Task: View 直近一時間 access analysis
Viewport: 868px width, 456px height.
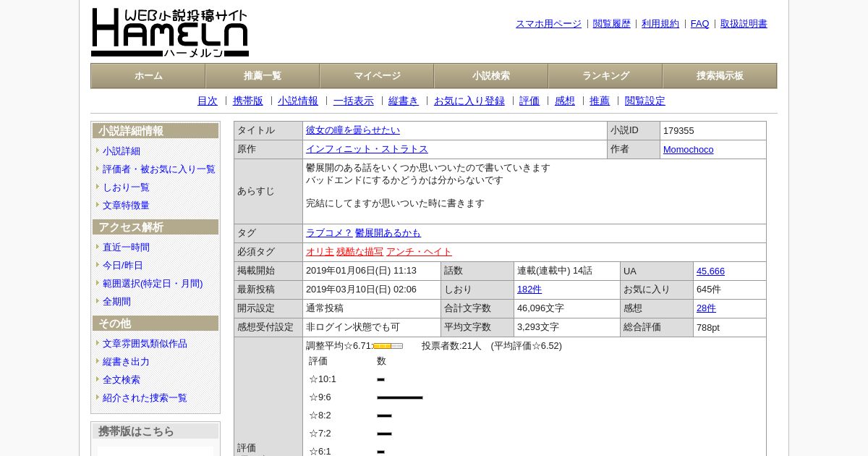Action: coord(126,248)
